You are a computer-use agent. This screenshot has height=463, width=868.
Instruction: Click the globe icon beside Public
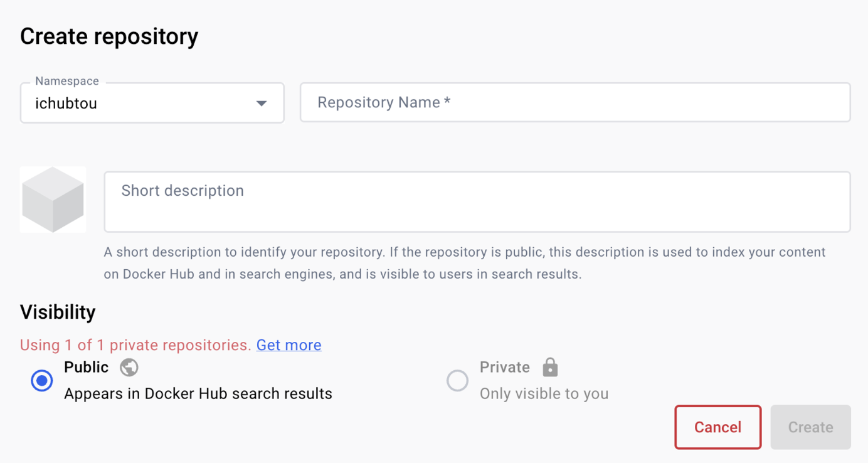pyautogui.click(x=129, y=367)
